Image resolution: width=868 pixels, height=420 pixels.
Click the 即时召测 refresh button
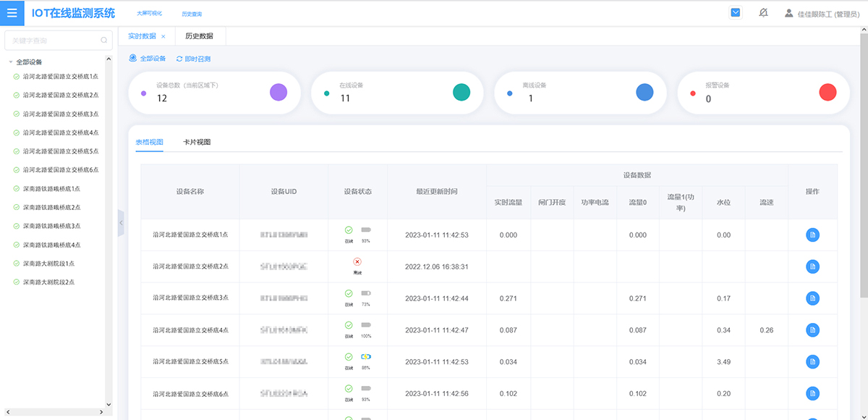coord(193,59)
